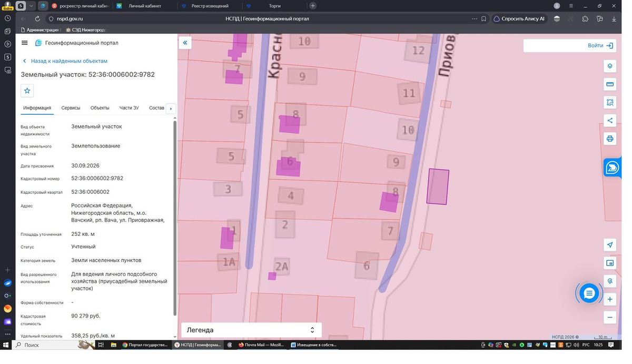Switch to the Реестр извещений browser tab

click(x=209, y=6)
